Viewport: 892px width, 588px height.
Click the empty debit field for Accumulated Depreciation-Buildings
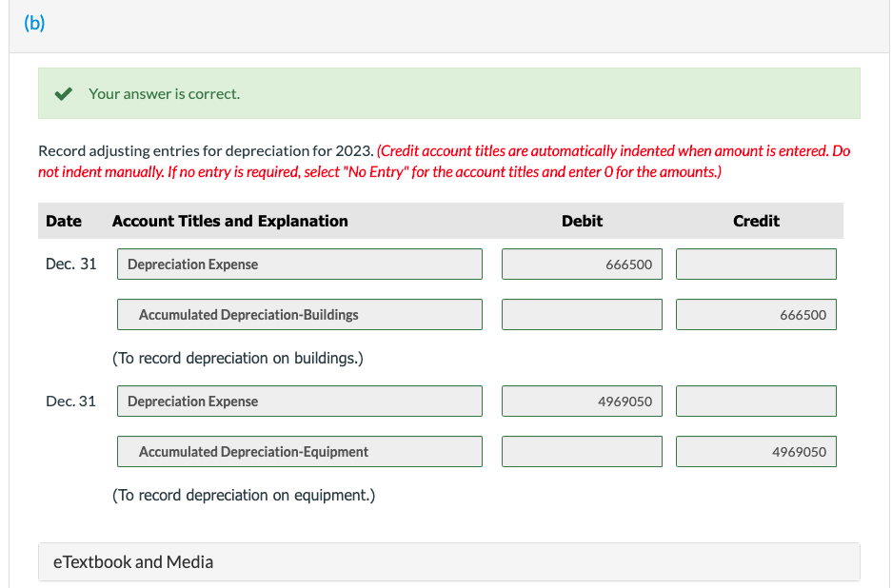tap(582, 315)
